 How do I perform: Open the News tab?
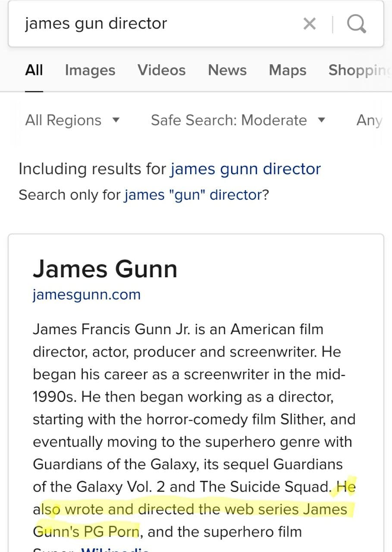[227, 70]
